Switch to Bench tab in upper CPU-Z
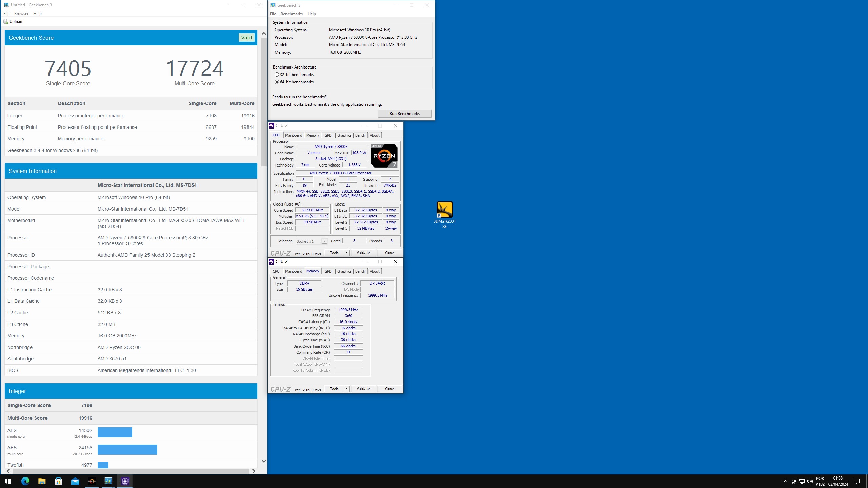Image resolution: width=868 pixels, height=488 pixels. point(360,135)
